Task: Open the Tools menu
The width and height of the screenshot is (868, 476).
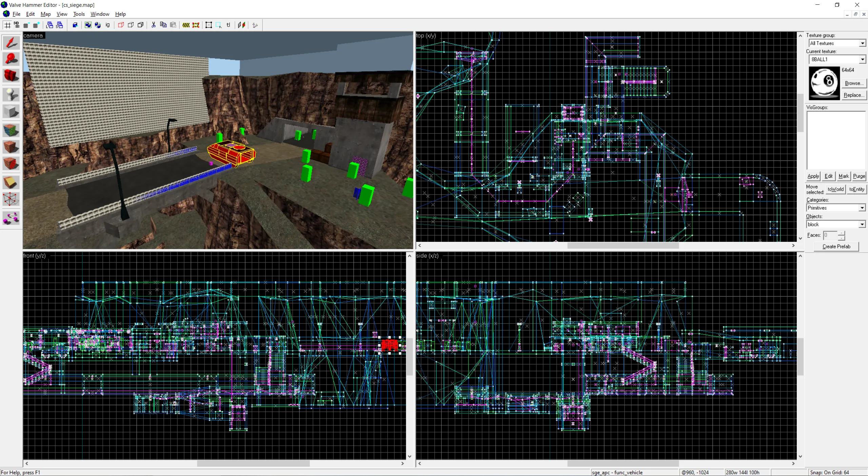Action: pos(79,14)
